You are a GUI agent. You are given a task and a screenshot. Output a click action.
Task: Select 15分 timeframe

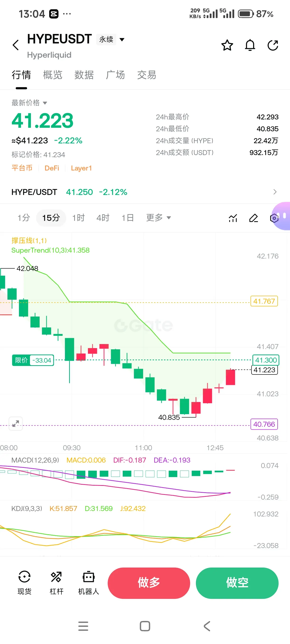pyautogui.click(x=51, y=218)
